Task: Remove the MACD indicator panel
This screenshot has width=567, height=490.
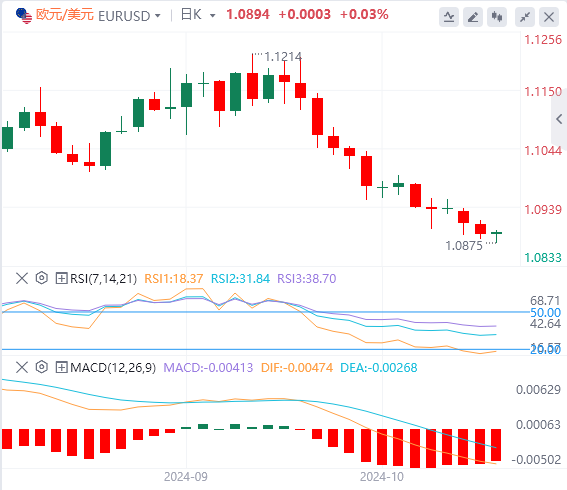Action: [x=22, y=367]
